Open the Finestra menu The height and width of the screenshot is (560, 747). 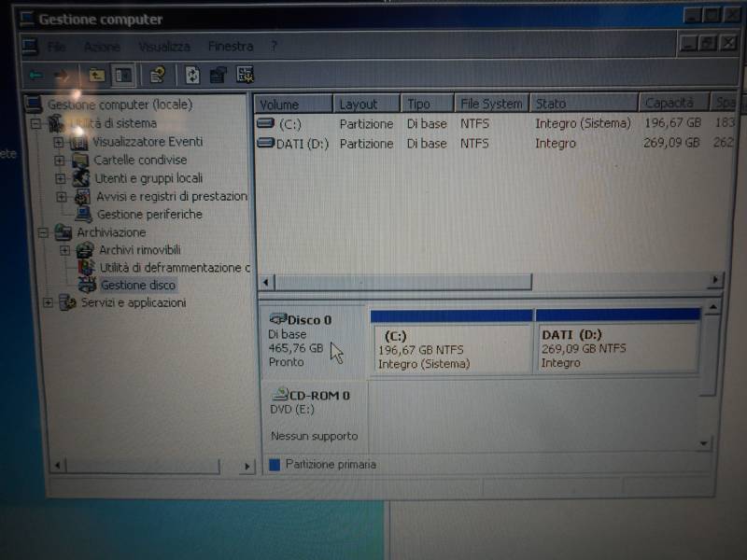(231, 46)
